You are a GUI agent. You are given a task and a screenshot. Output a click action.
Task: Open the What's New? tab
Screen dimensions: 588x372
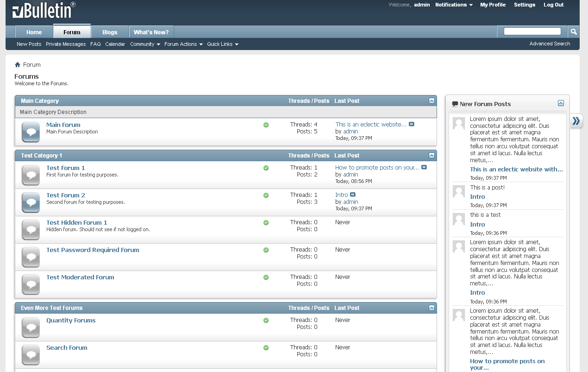151,32
